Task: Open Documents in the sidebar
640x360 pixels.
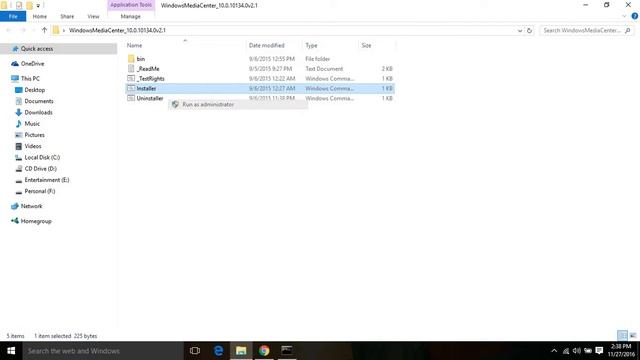Action: coord(39,101)
